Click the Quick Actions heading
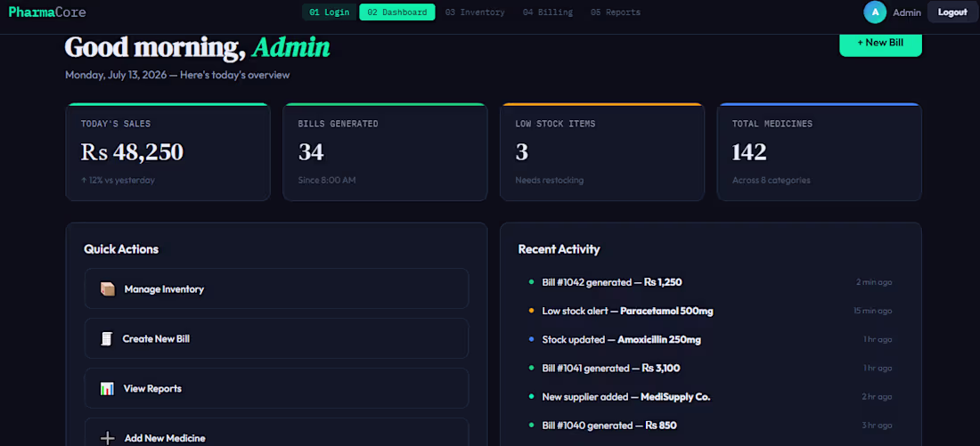 click(x=121, y=249)
